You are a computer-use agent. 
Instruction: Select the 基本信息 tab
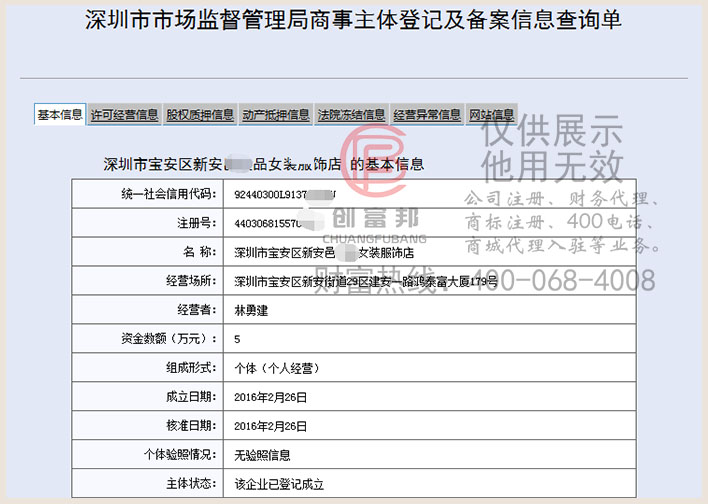60,115
